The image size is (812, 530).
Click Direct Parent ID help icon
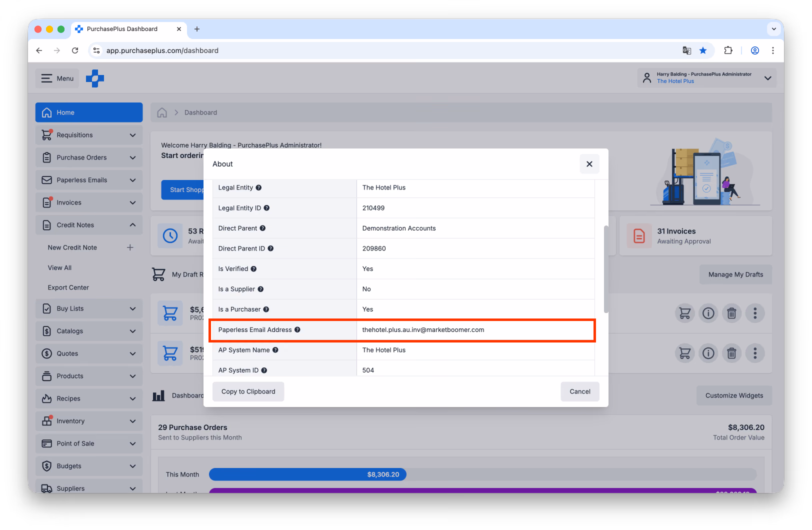(x=270, y=248)
